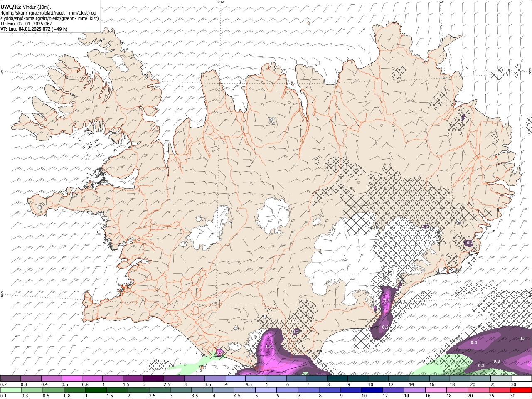Viewport: 532px width, 399px height.
Task: Click the "20W" longitude label
Action: 221,2
